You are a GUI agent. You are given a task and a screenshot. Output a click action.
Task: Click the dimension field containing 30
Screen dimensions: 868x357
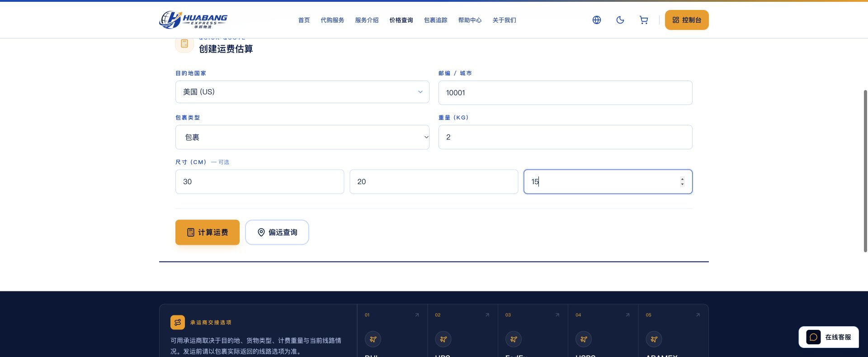coord(260,182)
